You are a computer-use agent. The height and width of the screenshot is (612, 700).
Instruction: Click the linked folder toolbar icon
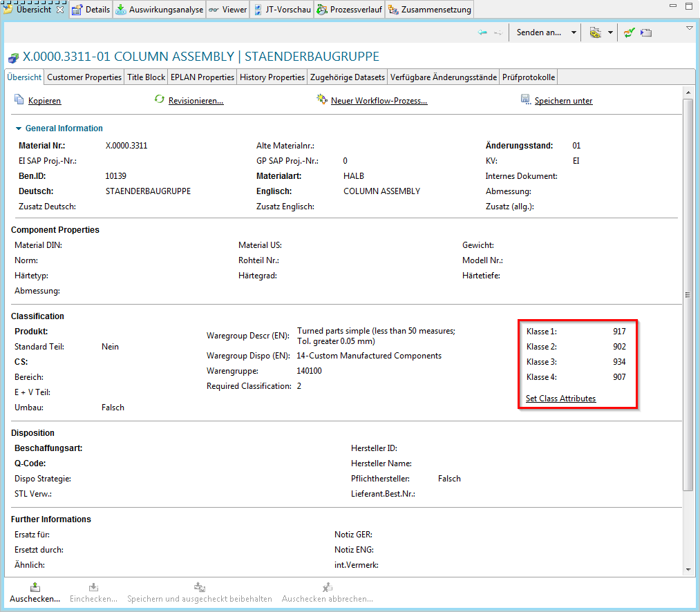[x=594, y=33]
